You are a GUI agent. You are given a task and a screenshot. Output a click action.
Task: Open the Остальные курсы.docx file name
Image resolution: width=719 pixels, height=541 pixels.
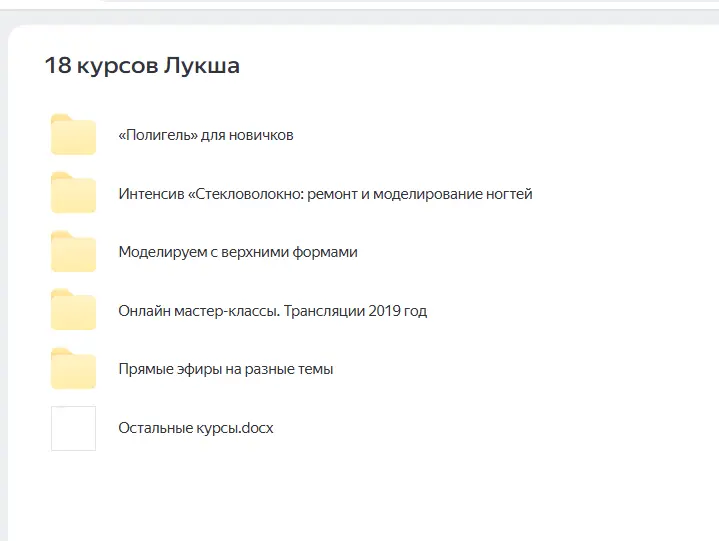(195, 428)
